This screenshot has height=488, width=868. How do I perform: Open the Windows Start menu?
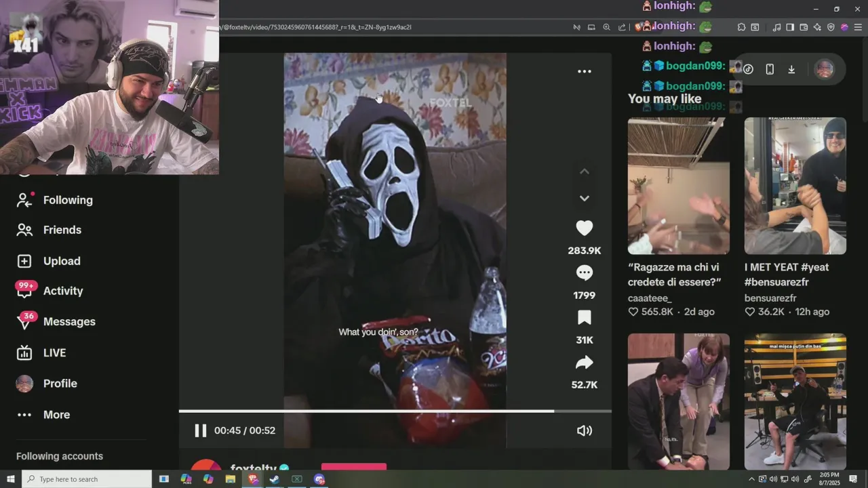pyautogui.click(x=11, y=479)
